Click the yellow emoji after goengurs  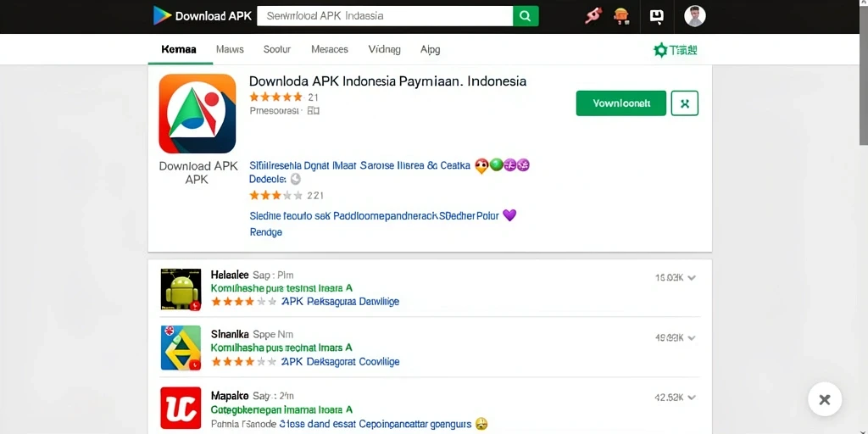(481, 424)
